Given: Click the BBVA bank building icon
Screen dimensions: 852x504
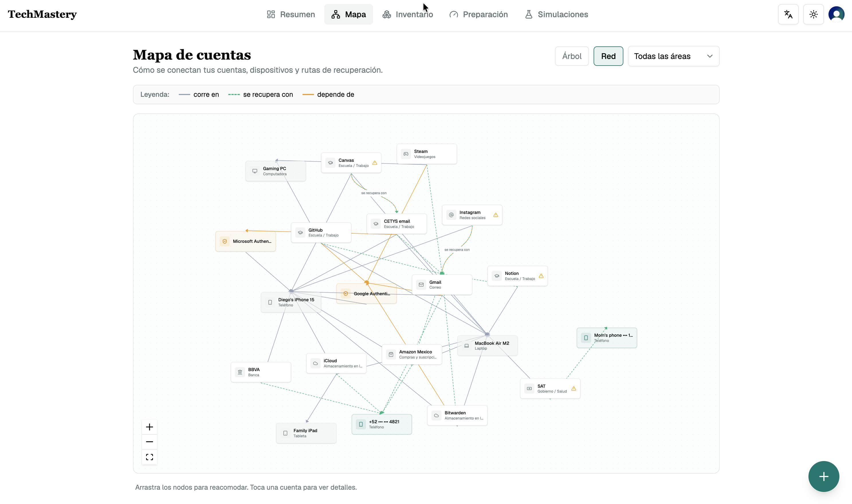Looking at the screenshot, I should [240, 372].
